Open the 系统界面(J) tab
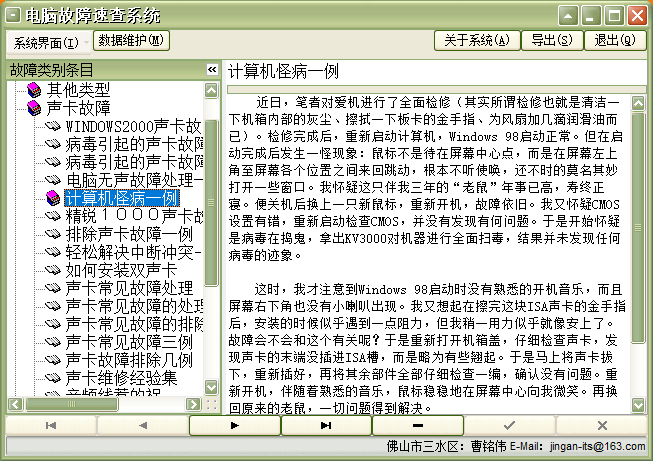Image resolution: width=653 pixels, height=461 pixels. pyautogui.click(x=46, y=43)
